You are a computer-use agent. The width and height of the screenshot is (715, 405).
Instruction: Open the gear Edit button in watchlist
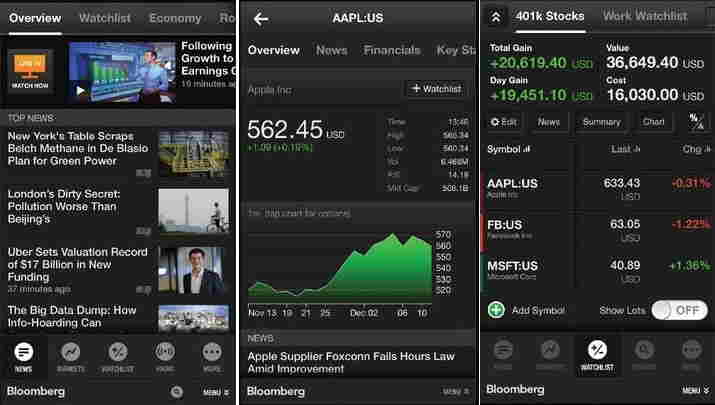pos(503,122)
